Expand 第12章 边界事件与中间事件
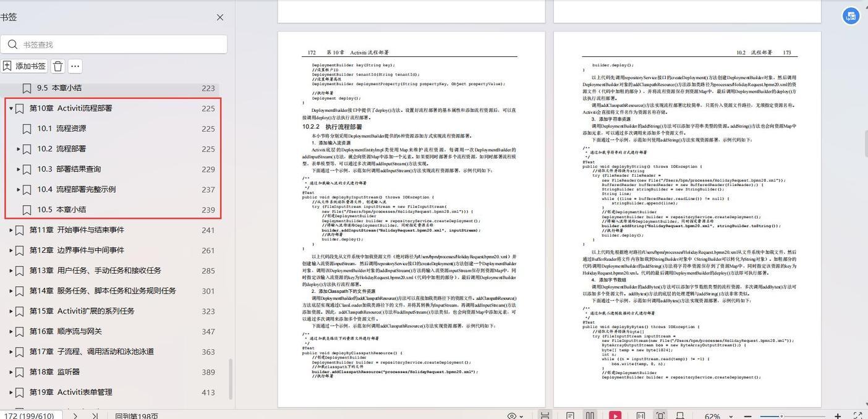The width and height of the screenshot is (868, 419). point(11,250)
